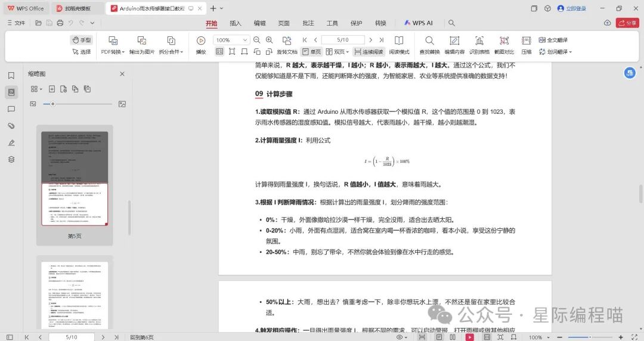Open the 100% zoom level combo box
The width and height of the screenshot is (644, 341).
[x=231, y=40]
